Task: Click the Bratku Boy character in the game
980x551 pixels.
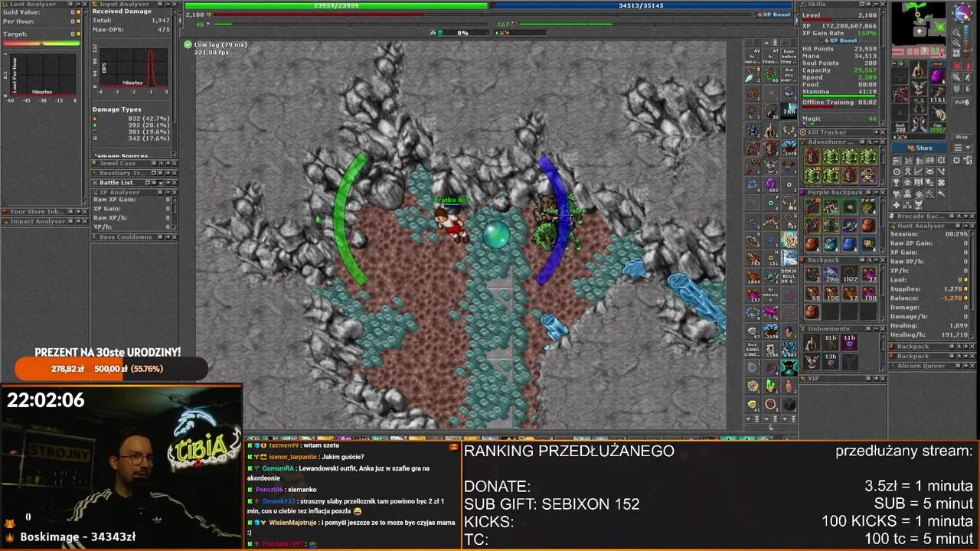Action: tap(451, 222)
